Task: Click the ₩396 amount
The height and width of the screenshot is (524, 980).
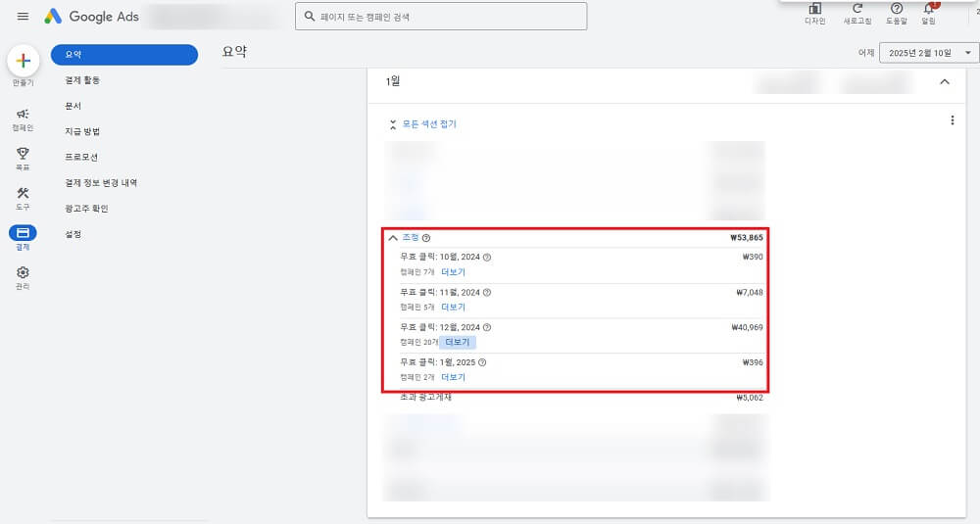Action: coord(753,361)
